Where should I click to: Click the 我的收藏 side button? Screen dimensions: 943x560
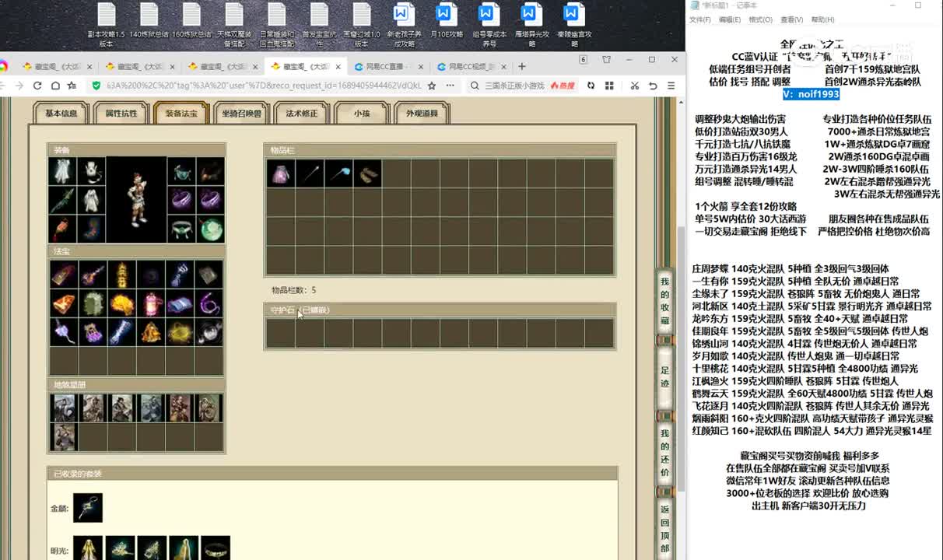(x=664, y=301)
